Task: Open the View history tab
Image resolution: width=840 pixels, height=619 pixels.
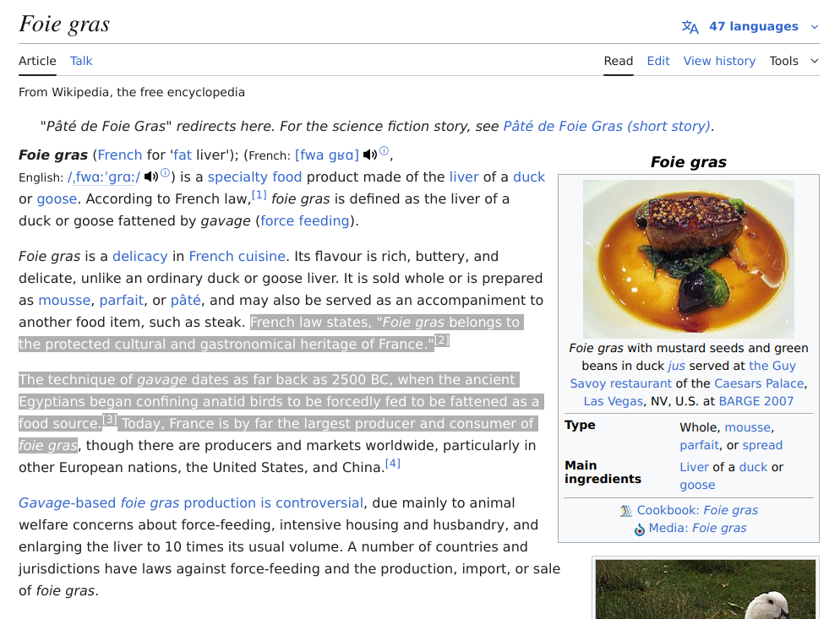Action: pyautogui.click(x=719, y=61)
